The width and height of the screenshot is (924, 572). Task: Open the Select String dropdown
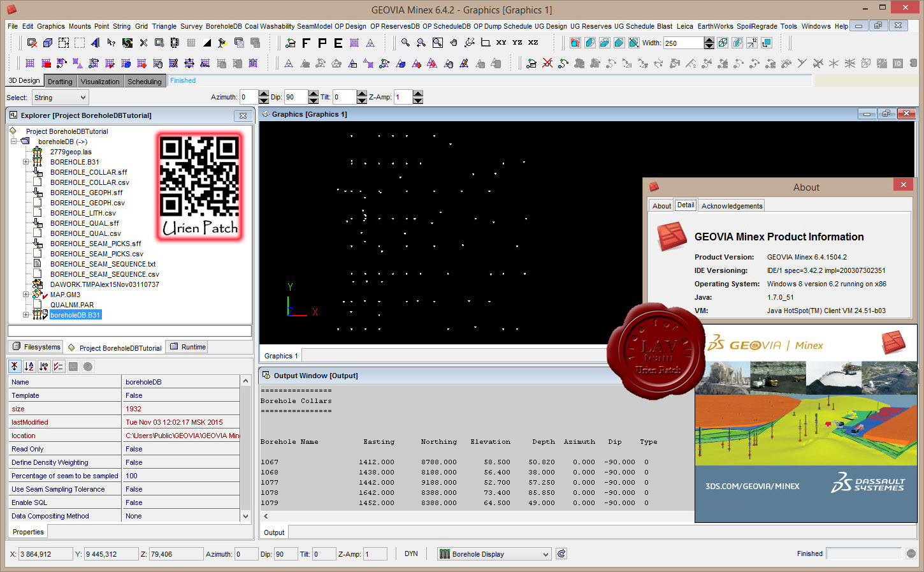tap(60, 98)
